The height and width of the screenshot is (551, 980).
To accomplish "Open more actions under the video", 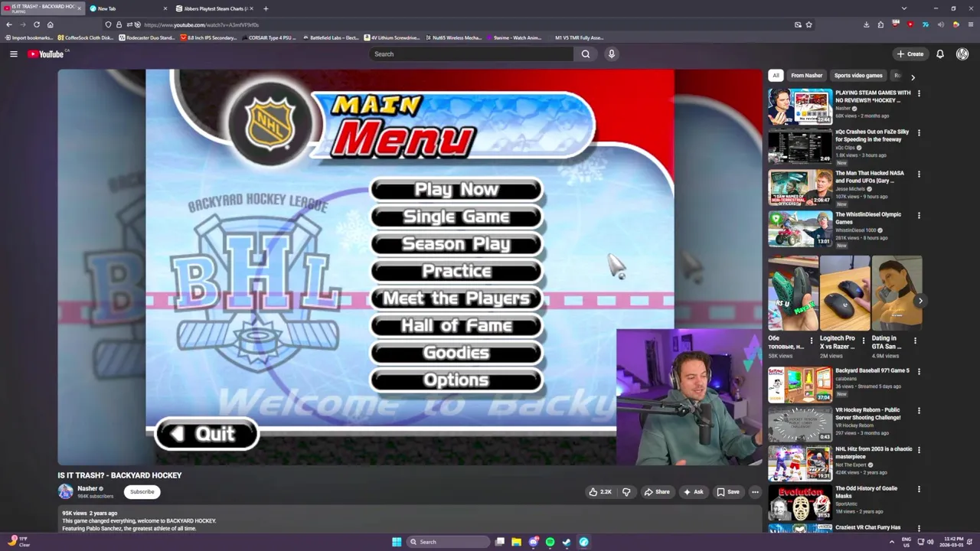I will pos(755,492).
